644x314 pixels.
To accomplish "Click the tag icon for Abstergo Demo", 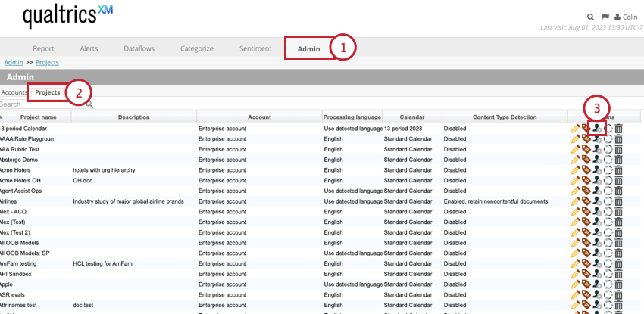I will pyautogui.click(x=586, y=160).
